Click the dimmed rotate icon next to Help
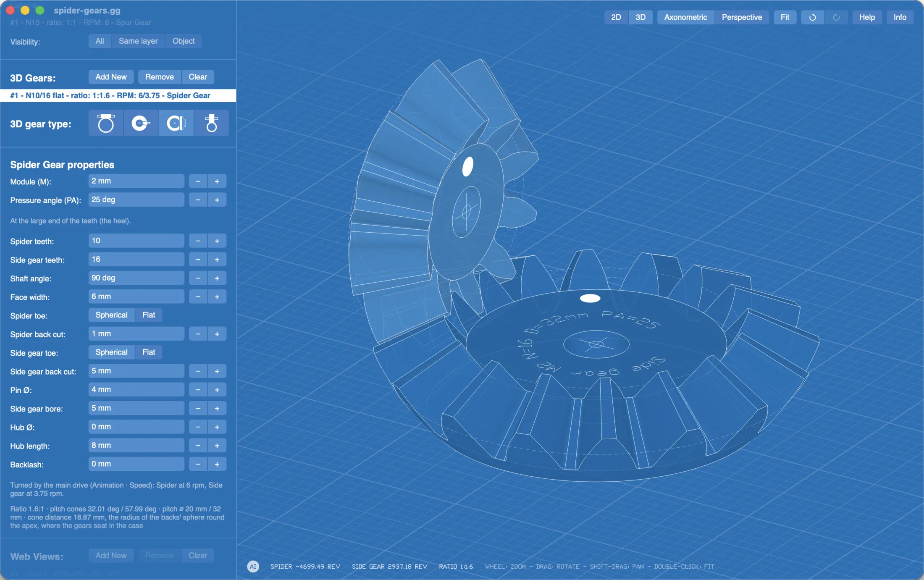The width and height of the screenshot is (924, 580). point(836,17)
